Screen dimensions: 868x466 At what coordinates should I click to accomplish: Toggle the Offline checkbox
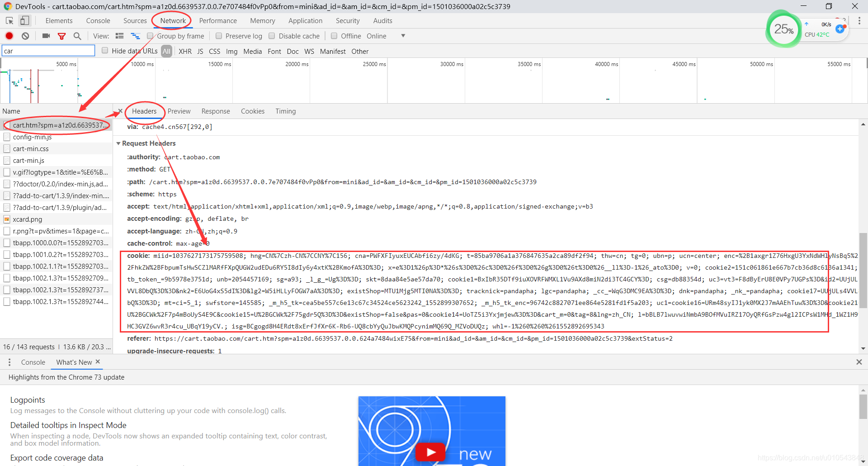(334, 36)
